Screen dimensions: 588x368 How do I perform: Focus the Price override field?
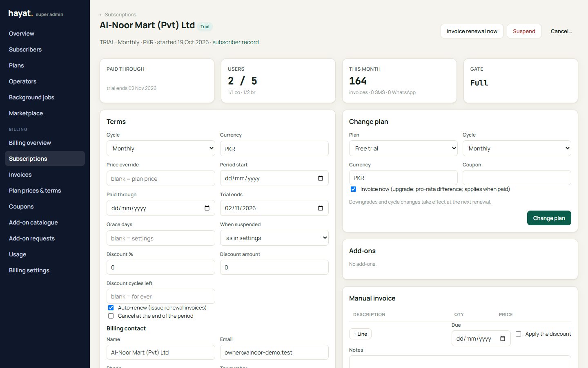point(161,178)
